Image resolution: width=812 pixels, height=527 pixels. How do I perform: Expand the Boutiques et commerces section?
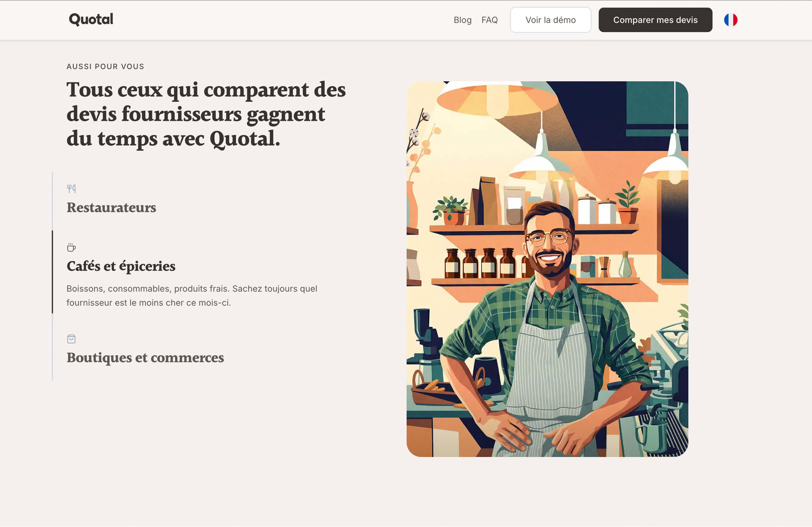click(x=145, y=358)
